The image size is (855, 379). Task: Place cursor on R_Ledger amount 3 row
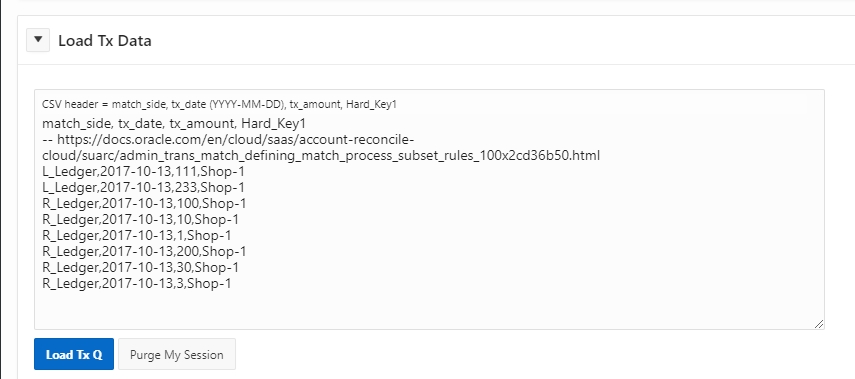pyautogui.click(x=136, y=283)
